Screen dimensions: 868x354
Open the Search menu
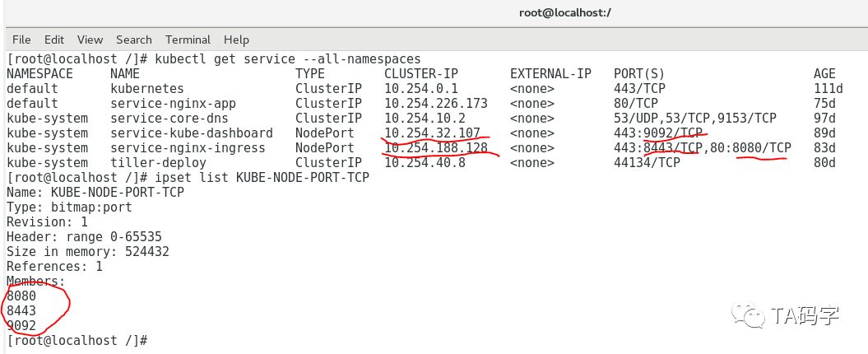click(134, 40)
